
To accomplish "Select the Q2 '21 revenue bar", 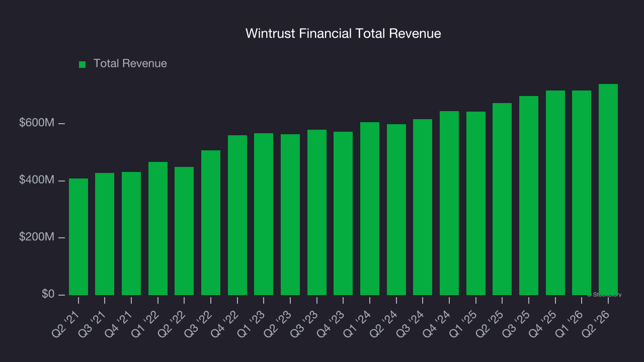I will tap(78, 237).
